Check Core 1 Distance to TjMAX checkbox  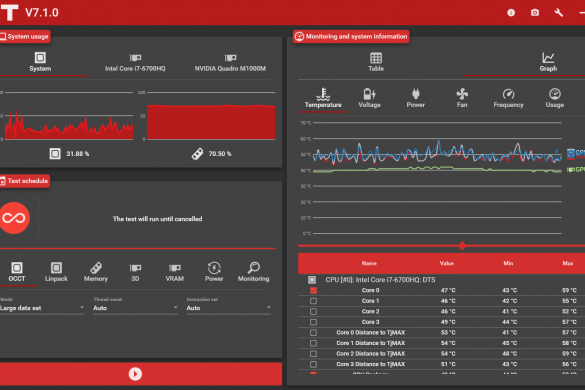pos(313,343)
